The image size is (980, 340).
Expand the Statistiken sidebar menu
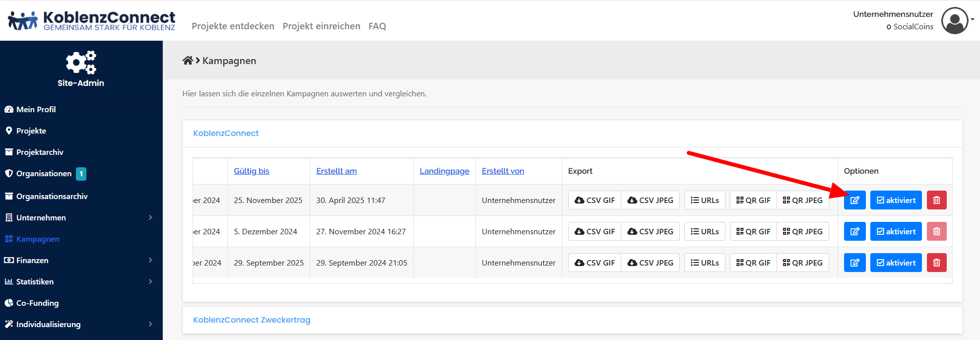pos(150,281)
